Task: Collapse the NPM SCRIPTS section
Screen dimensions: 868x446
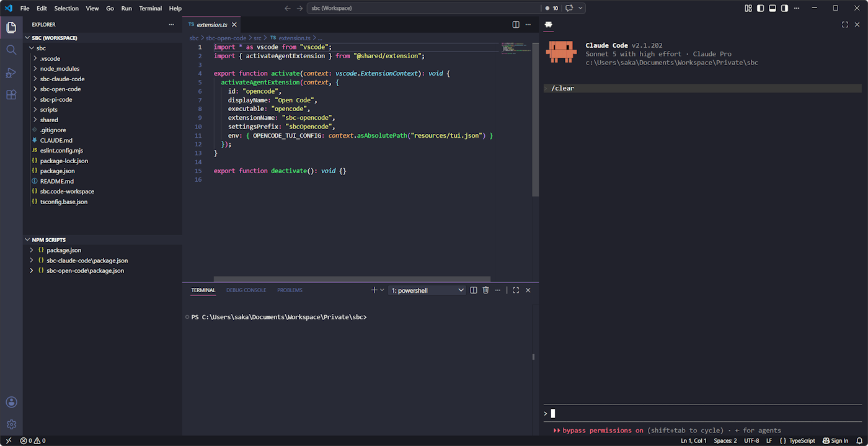Action: tap(103, 239)
